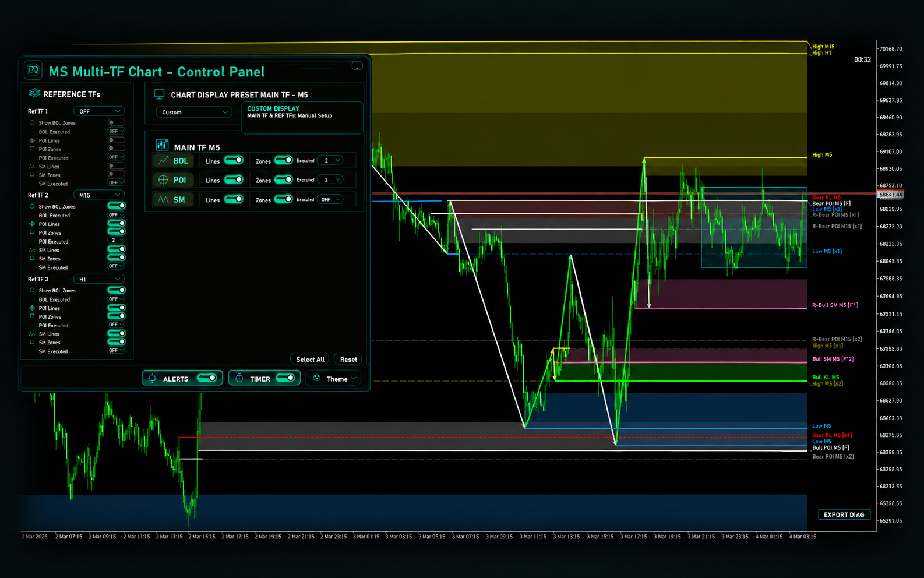Open the Custom chart display preset dropdown
924x578 pixels.
click(x=194, y=112)
